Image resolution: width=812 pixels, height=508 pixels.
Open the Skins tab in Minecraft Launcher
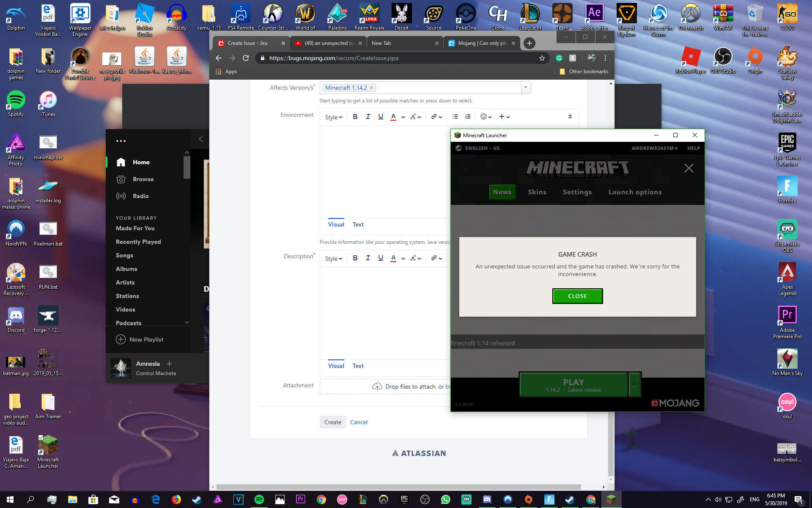tap(537, 192)
